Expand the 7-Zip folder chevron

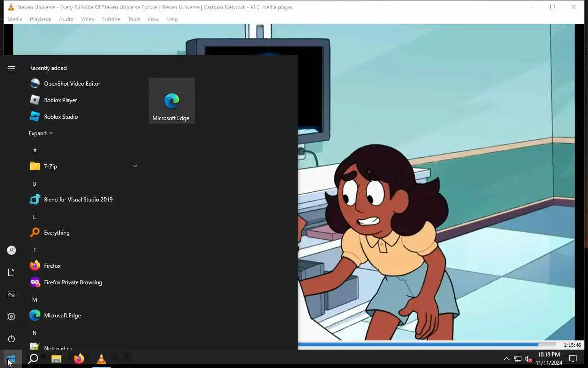tap(135, 166)
